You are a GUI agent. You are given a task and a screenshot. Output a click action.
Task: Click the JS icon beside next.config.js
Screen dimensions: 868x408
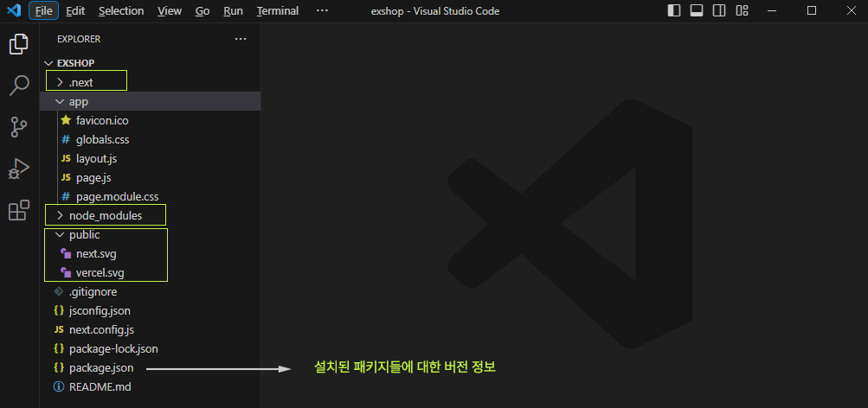click(58, 330)
